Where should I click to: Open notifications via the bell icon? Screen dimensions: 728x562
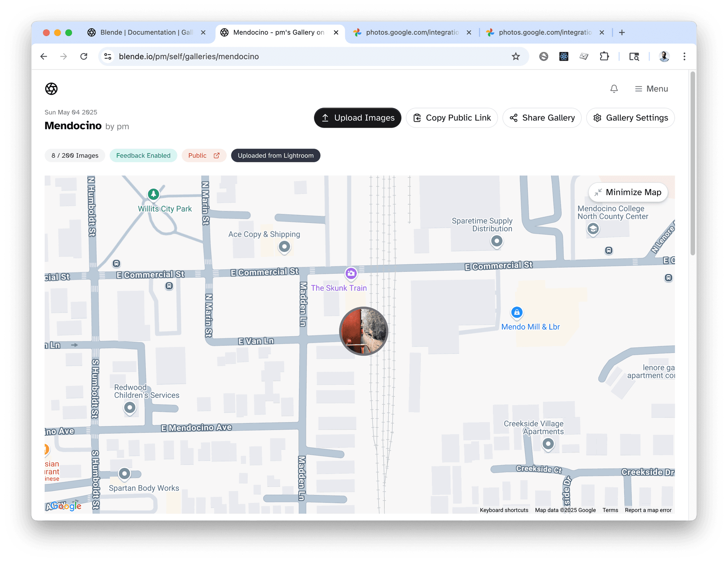[614, 89]
